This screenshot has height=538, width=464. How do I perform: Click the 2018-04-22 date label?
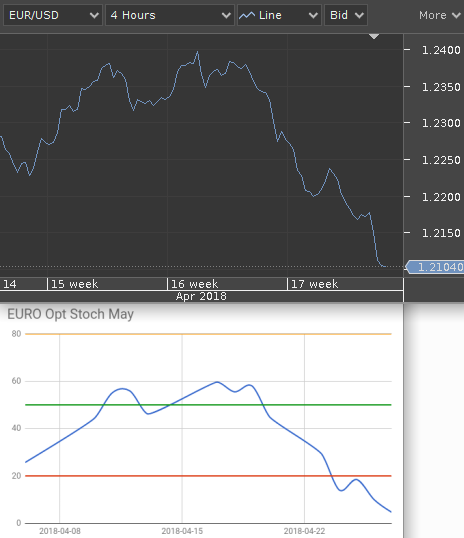click(304, 531)
